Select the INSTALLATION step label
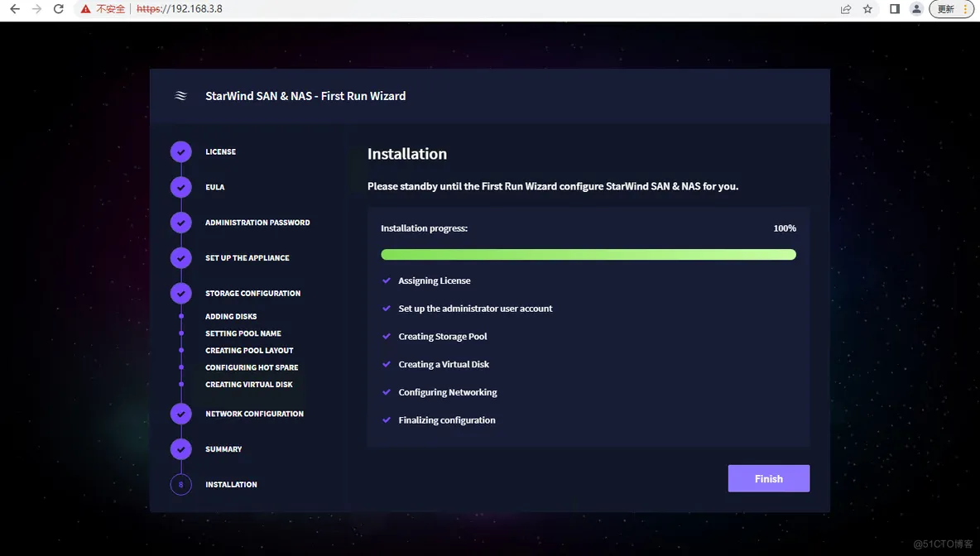This screenshot has height=556, width=980. click(231, 484)
